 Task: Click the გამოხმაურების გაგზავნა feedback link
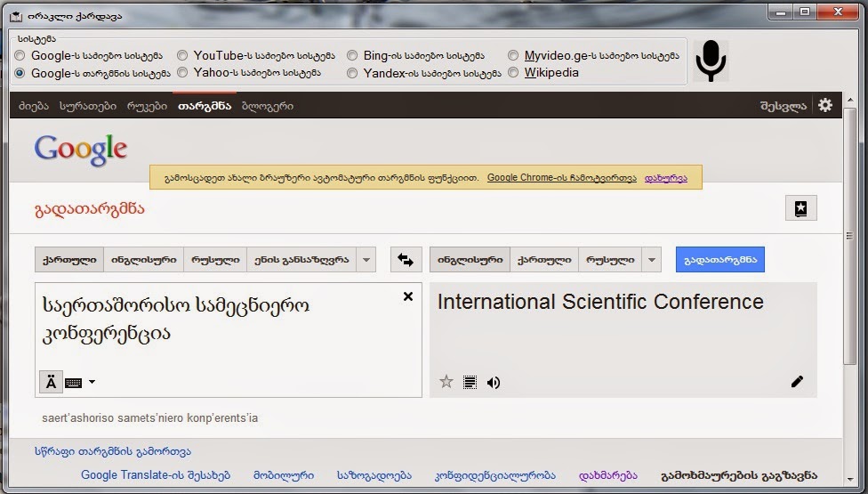tap(739, 475)
